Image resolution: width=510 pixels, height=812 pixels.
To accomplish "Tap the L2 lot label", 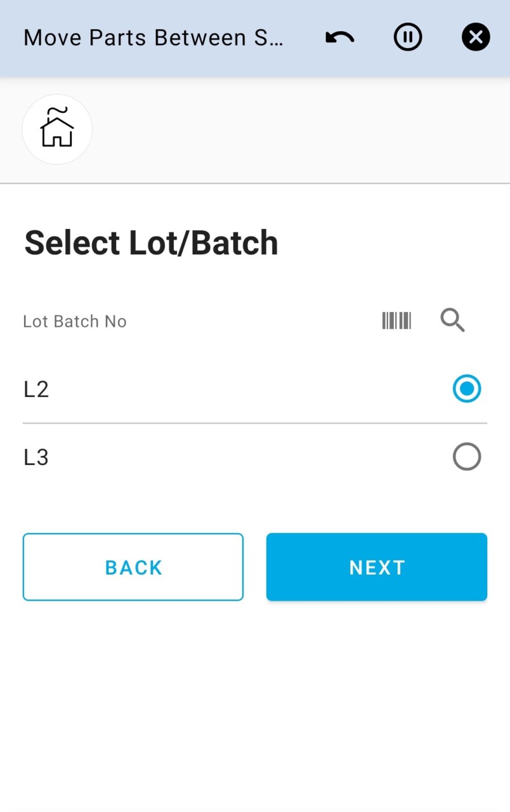I will pos(36,390).
